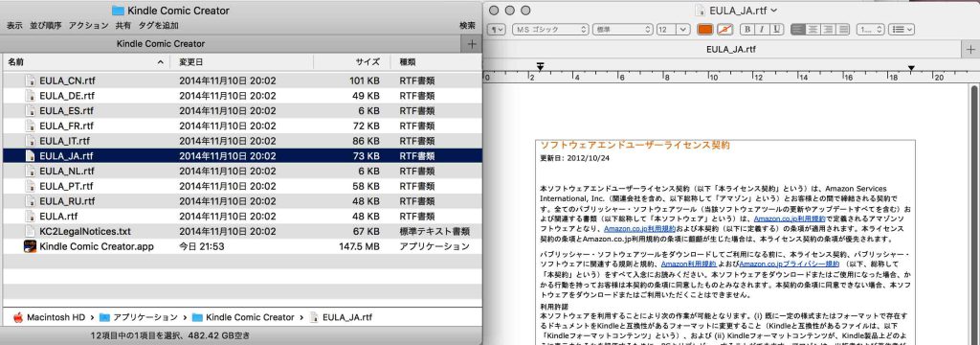This screenshot has width=980, height=345.
Task: Click the Macintosh HD icon in path bar
Action: point(17,317)
